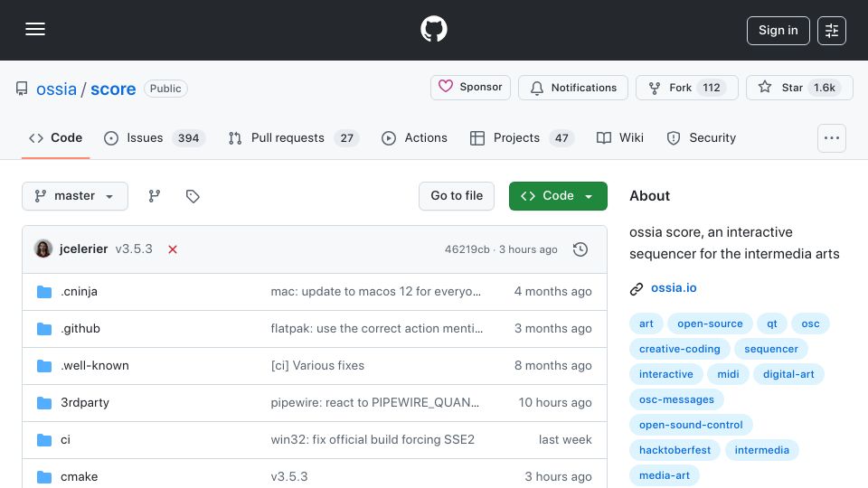Select the open-sound-control topic tag

coord(691,425)
